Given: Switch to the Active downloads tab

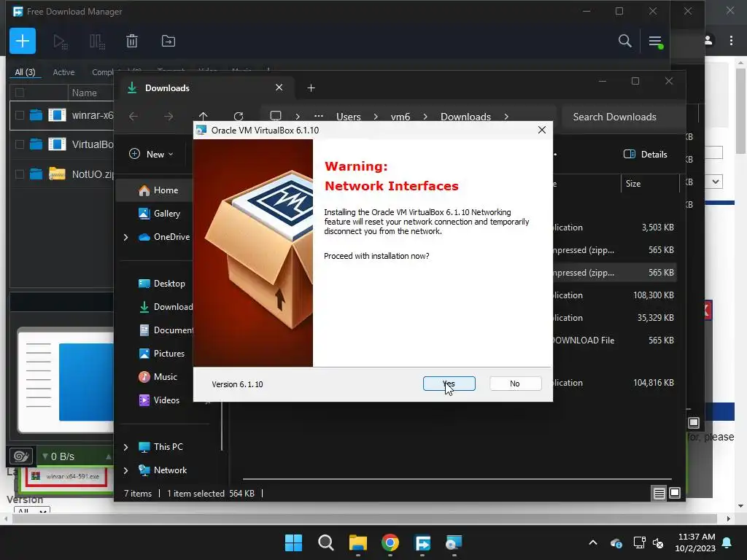Looking at the screenshot, I should [63, 72].
